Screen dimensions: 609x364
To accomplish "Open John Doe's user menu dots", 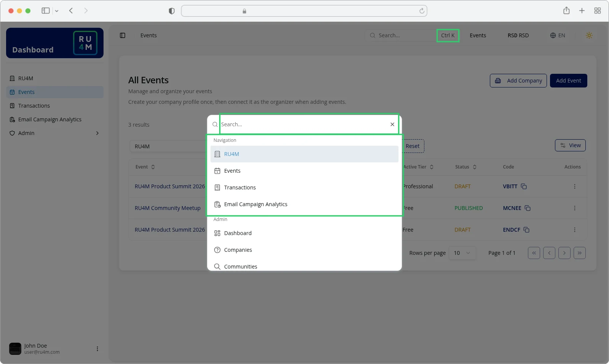I will [97, 349].
